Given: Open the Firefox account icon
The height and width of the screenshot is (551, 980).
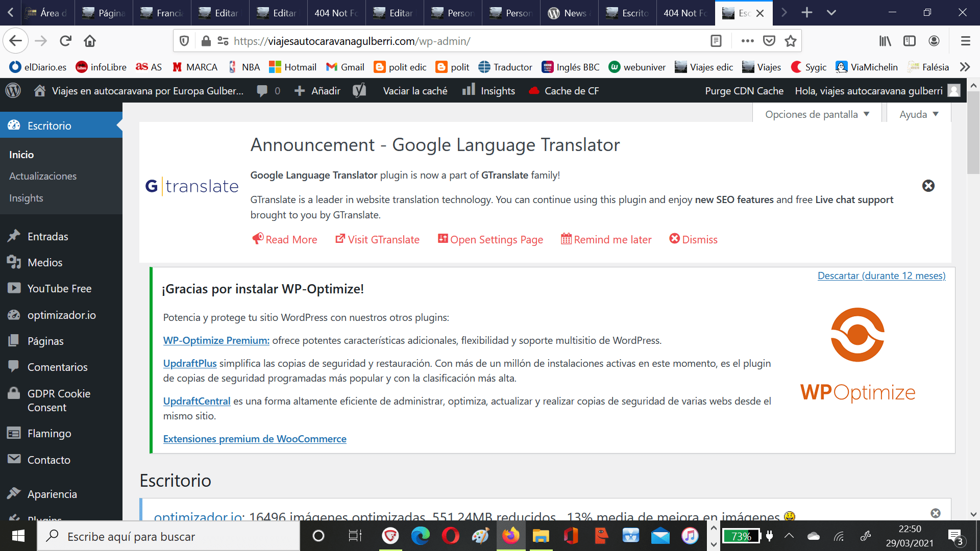Looking at the screenshot, I should [x=934, y=41].
